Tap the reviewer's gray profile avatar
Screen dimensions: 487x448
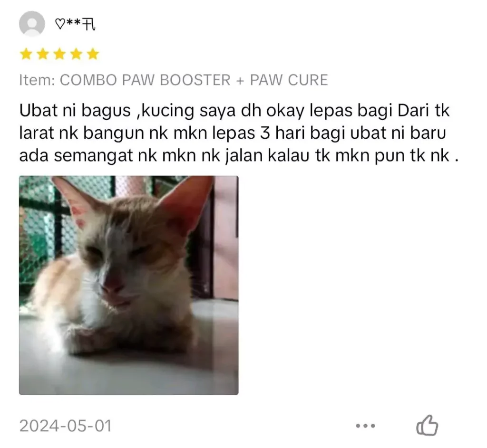coord(32,24)
